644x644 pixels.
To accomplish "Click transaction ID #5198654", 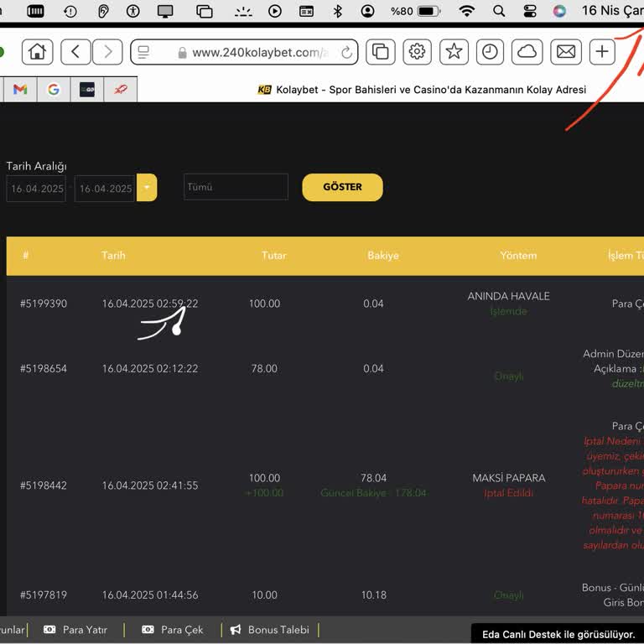I will (44, 368).
